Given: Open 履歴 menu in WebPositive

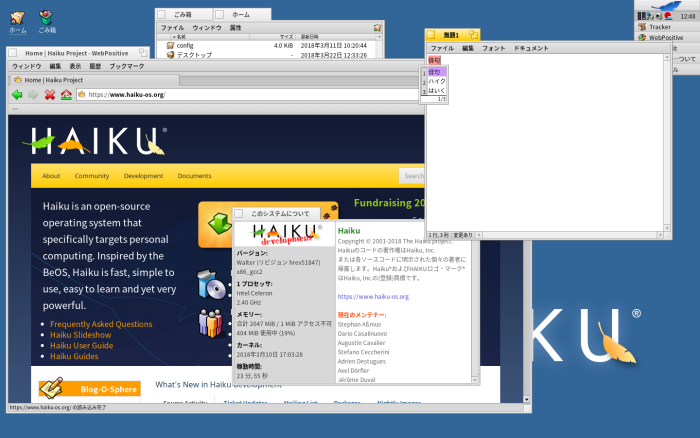Looking at the screenshot, I should click(x=95, y=66).
